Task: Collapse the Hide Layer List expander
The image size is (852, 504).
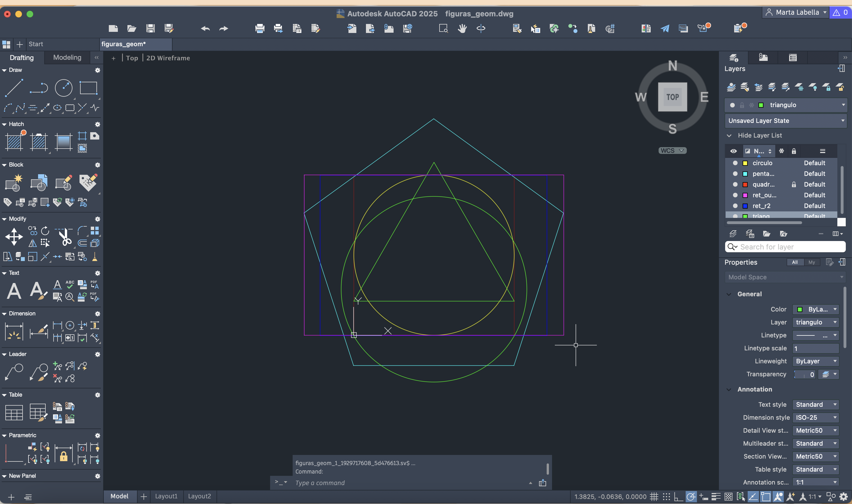Action: click(729, 136)
